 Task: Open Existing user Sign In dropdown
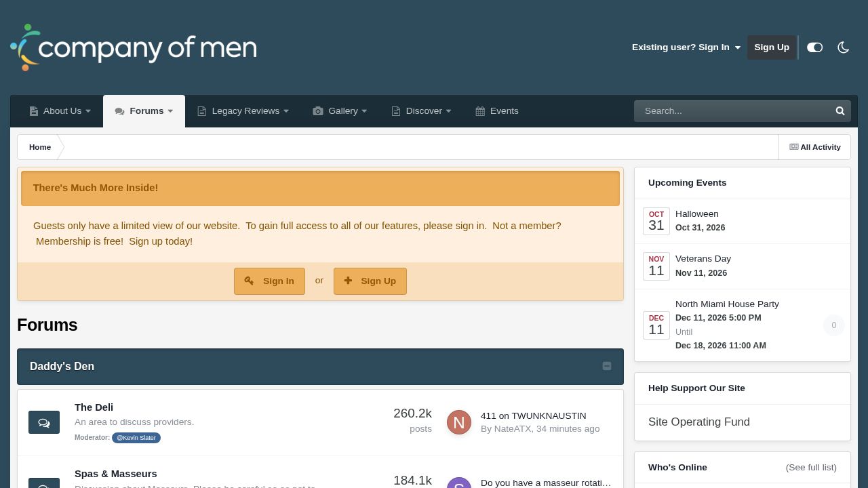tap(686, 47)
